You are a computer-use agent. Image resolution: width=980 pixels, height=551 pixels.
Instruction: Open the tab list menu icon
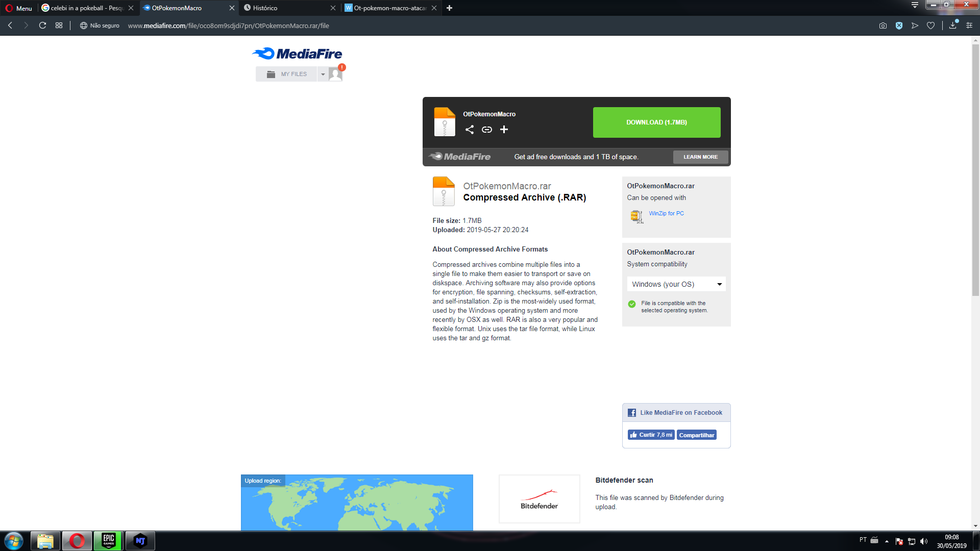(915, 5)
